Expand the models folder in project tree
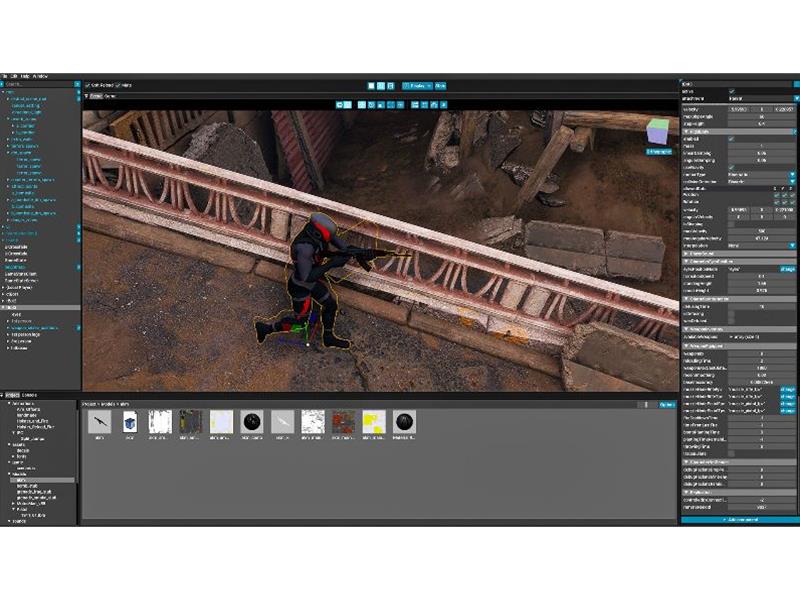 tap(11, 472)
